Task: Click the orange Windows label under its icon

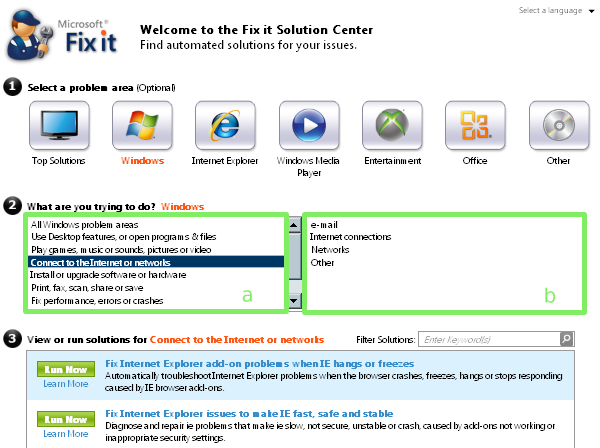Action: pos(142,161)
